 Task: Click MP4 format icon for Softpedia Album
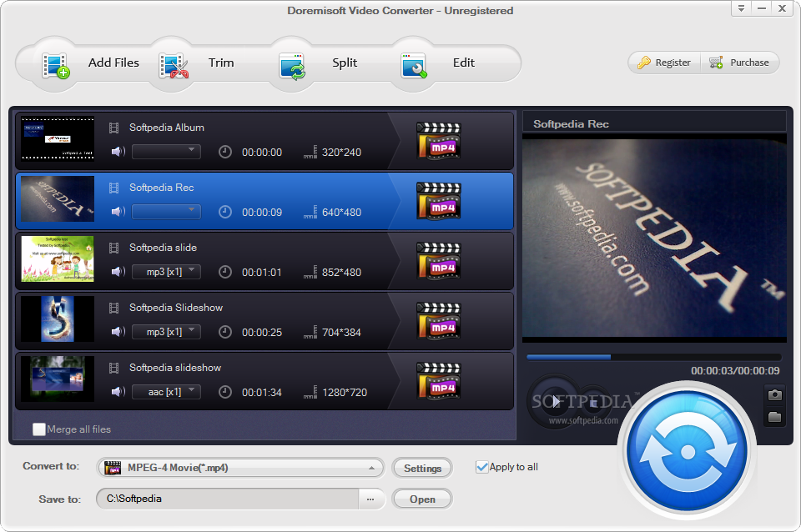click(439, 141)
